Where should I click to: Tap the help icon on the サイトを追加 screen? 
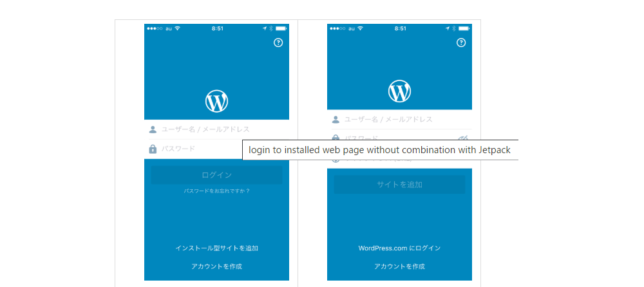(461, 42)
